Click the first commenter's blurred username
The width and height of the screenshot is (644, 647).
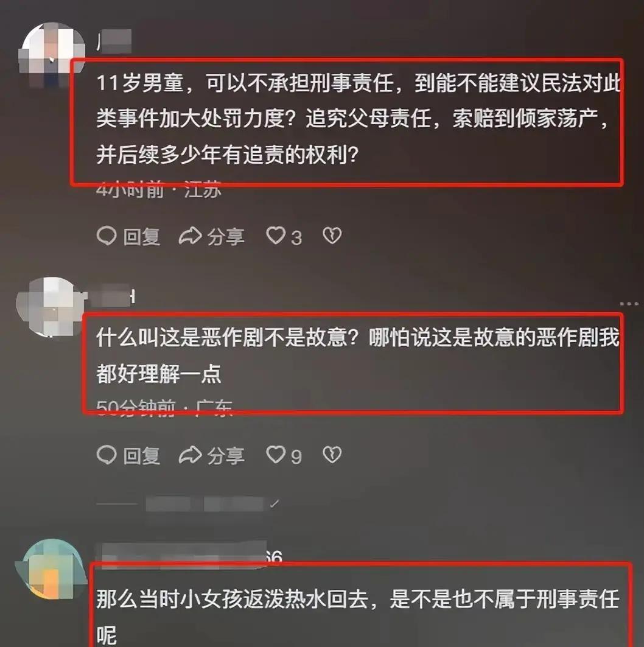click(x=114, y=41)
